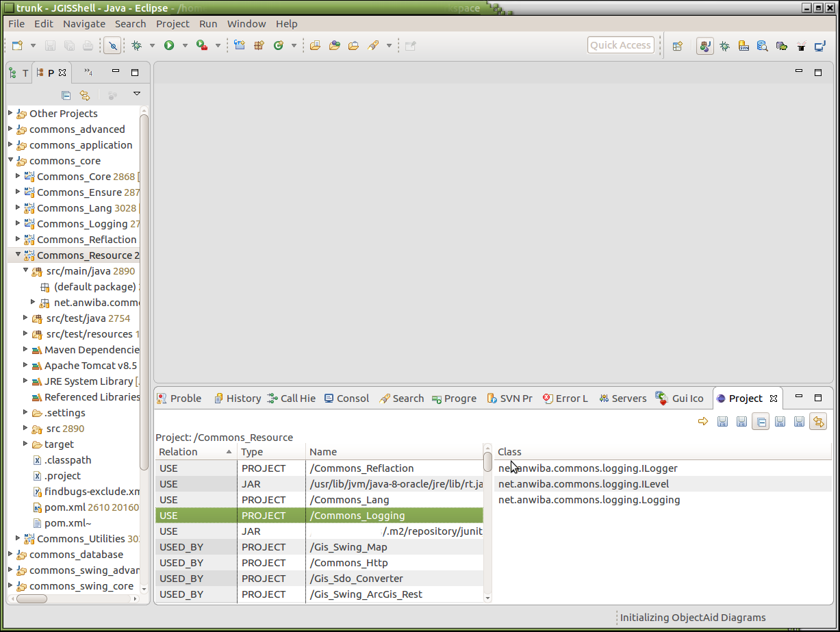The height and width of the screenshot is (632, 840).
Task: Click the Search flashlight toolbar icon
Action: point(373,45)
